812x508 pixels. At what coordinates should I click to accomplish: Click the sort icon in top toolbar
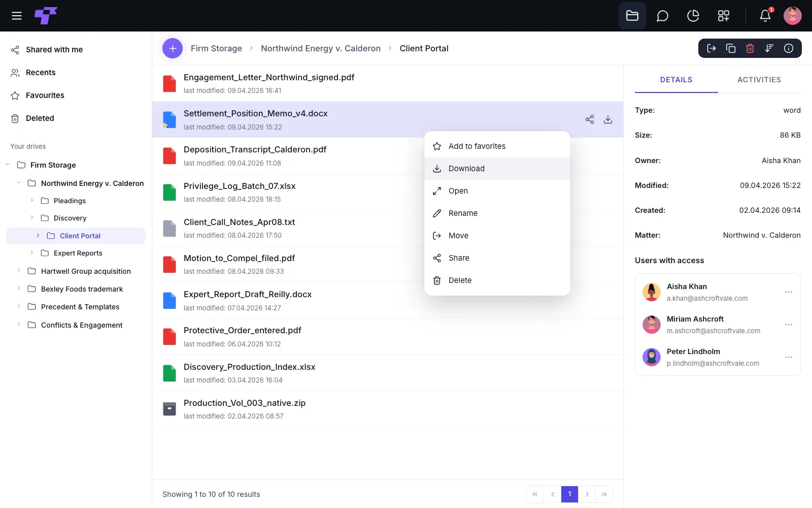click(769, 48)
